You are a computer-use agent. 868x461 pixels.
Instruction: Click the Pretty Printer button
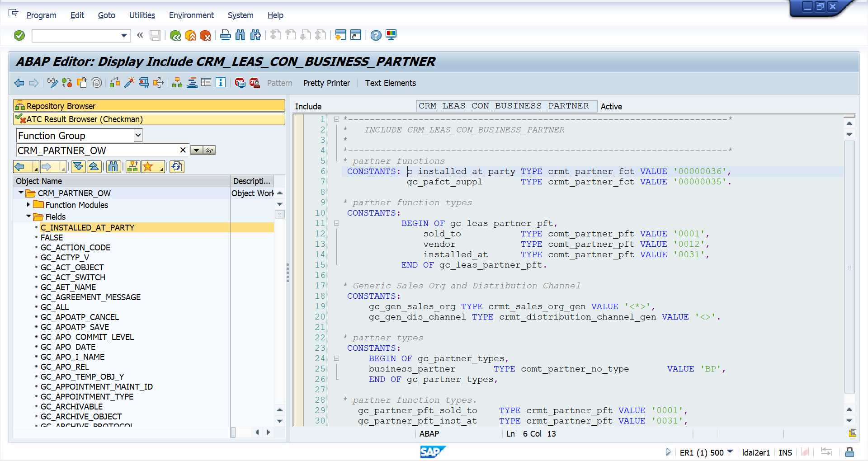point(326,83)
